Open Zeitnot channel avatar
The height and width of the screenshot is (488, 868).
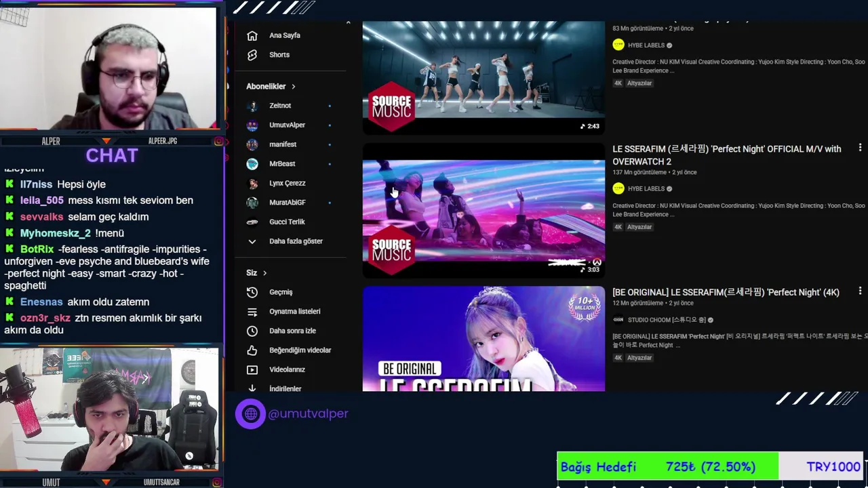[252, 106]
